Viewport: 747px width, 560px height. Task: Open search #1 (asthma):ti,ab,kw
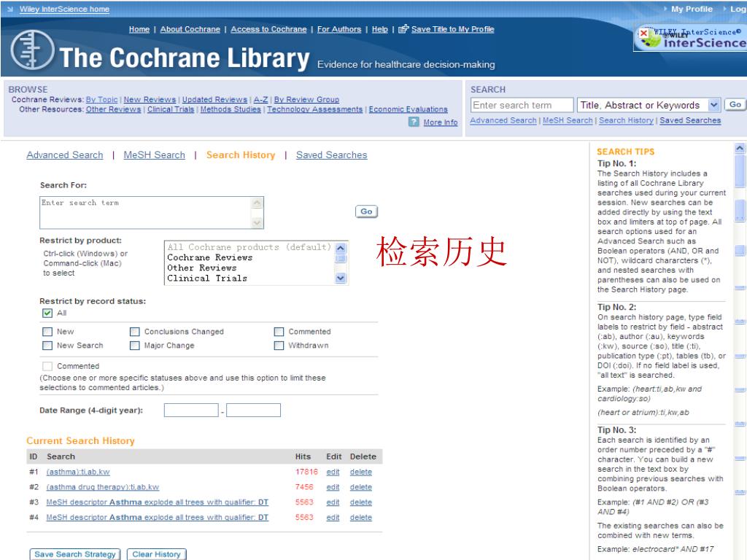coord(78,472)
